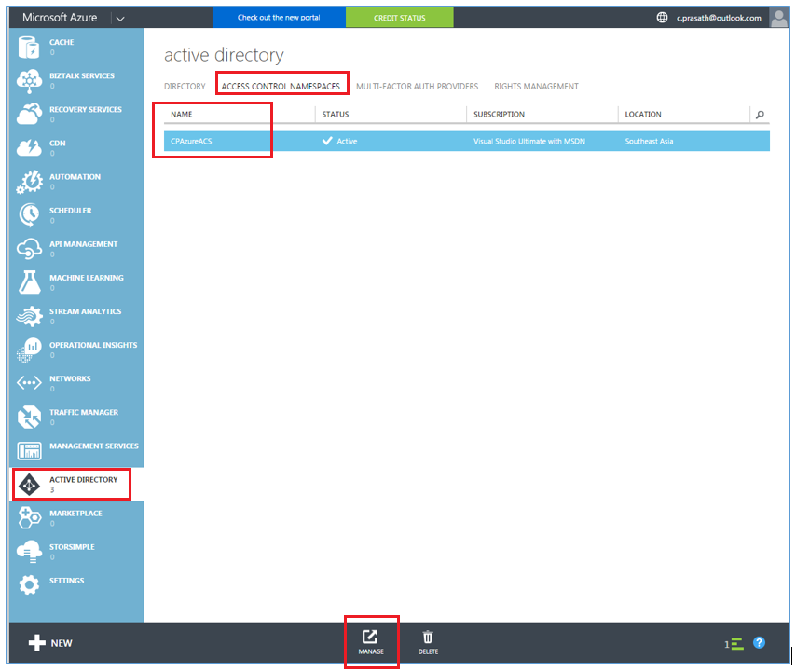Sort by the Name column header
796x672 pixels.
click(181, 115)
